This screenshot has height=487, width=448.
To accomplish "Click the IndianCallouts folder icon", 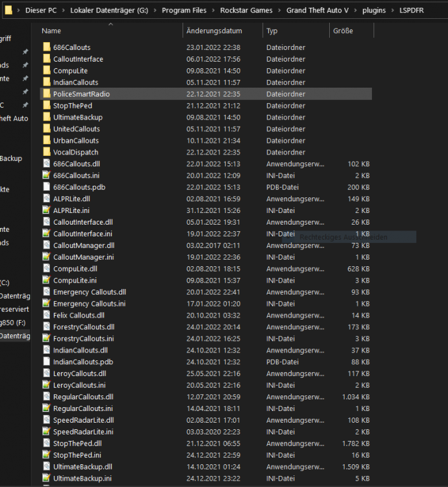I will click(47, 82).
